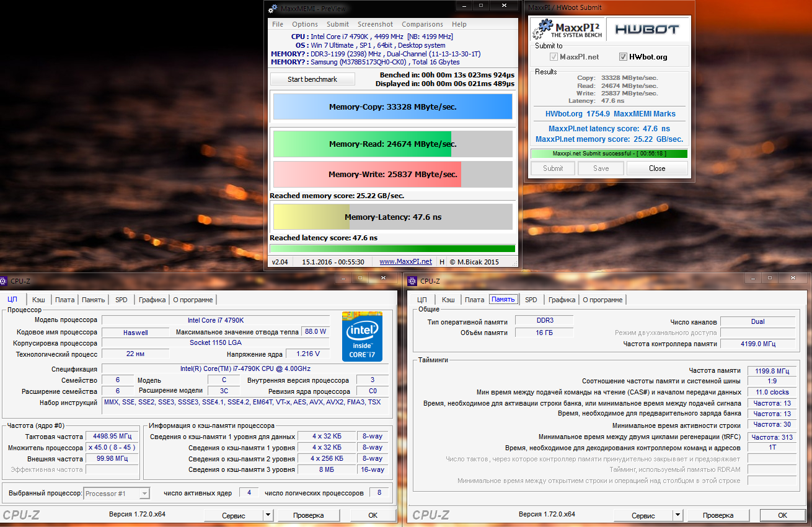Click the H cell in MaxxMEM status bar
Image resolution: width=812 pixels, height=527 pixels.
pyautogui.click(x=442, y=261)
